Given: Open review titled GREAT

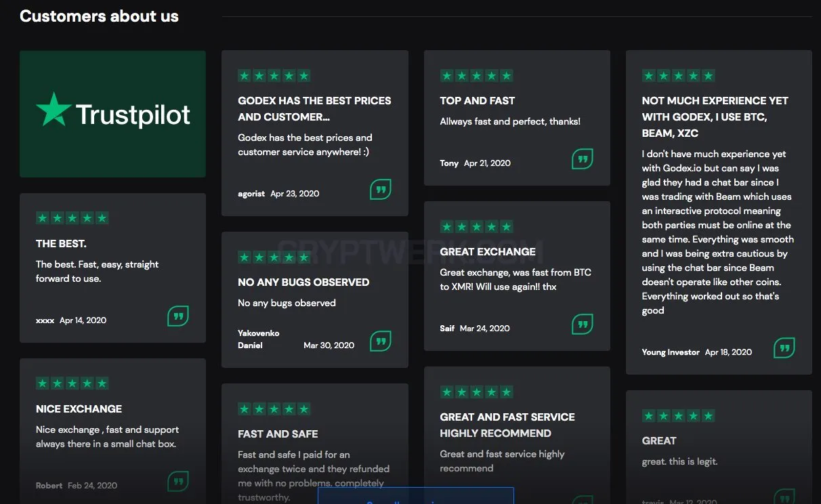Looking at the screenshot, I should point(659,440).
